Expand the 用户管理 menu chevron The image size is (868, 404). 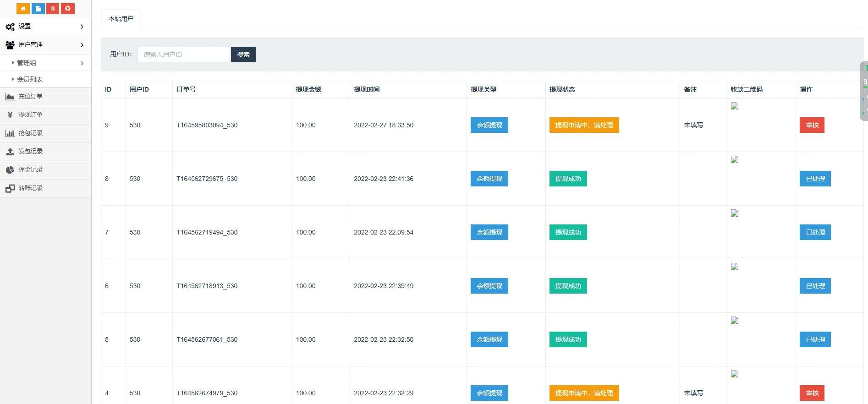pyautogui.click(x=82, y=45)
